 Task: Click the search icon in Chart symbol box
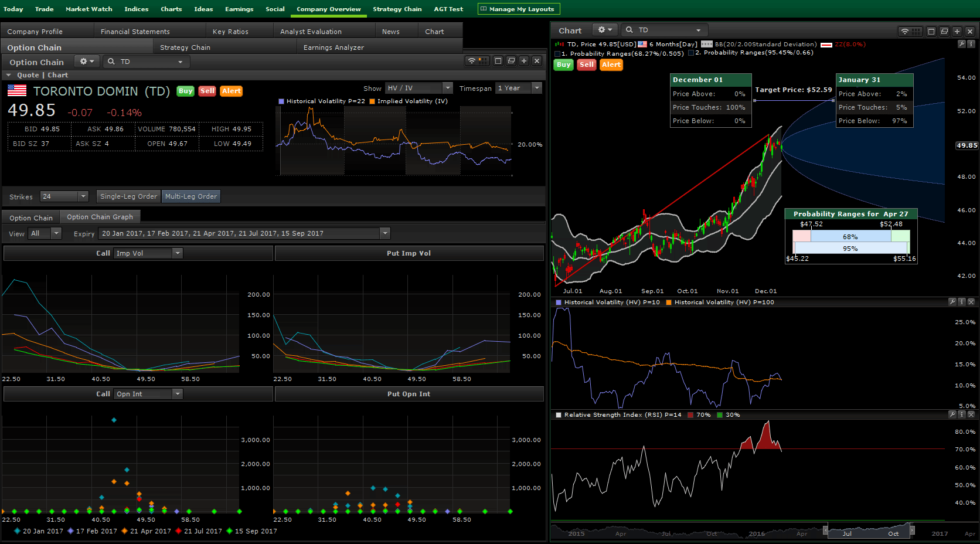pos(629,30)
